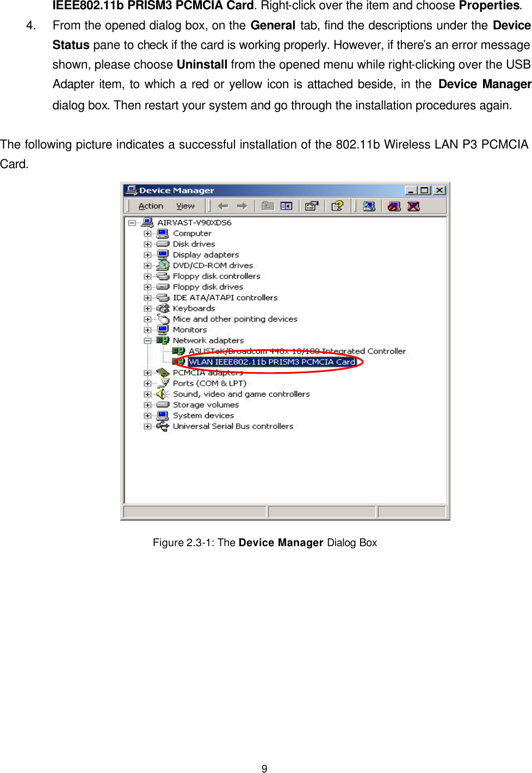Expand the Universal Serial Bus controllers branch

pos(147,426)
